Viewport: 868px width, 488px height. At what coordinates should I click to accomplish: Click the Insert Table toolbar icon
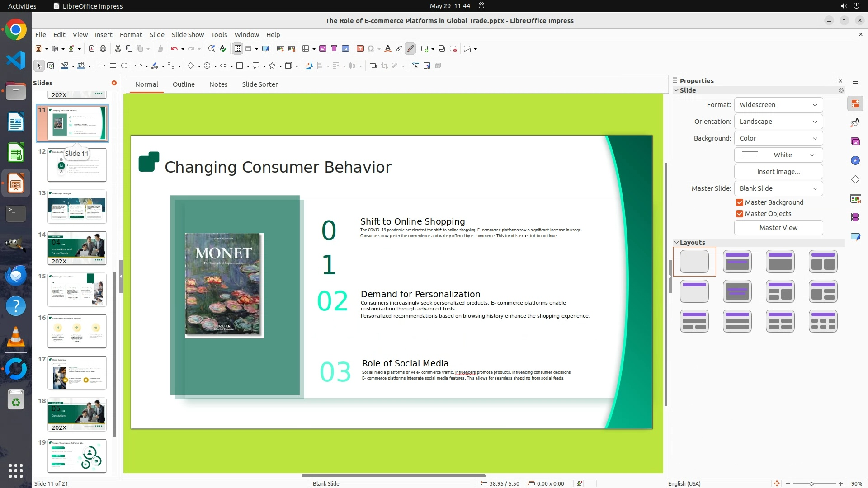point(306,49)
